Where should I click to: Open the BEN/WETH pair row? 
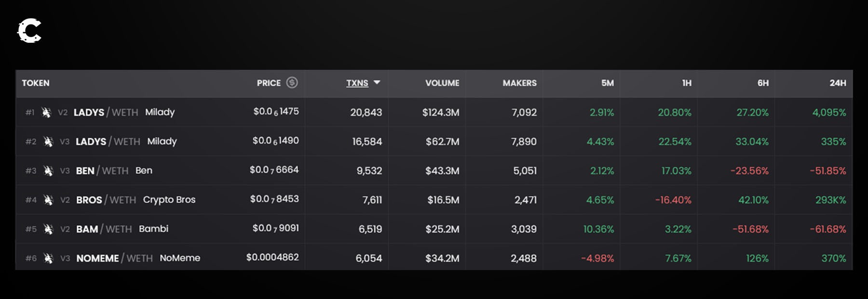pos(102,170)
